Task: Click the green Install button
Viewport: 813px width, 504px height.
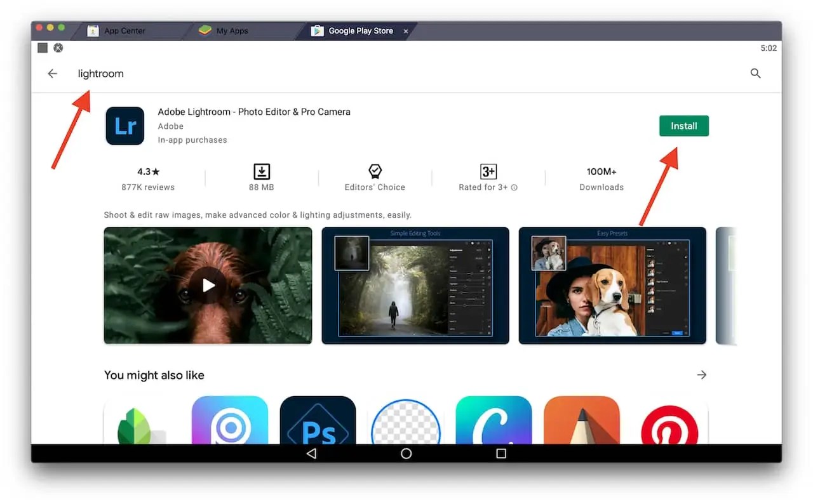Action: pos(683,126)
